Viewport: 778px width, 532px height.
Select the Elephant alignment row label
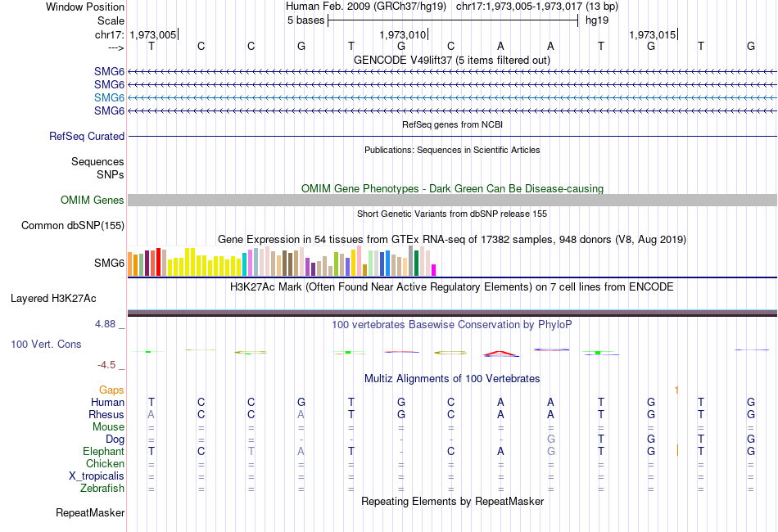tap(104, 451)
